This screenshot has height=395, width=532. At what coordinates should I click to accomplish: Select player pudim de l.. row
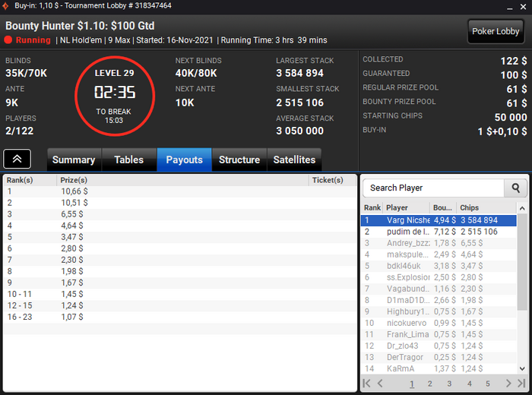coord(439,232)
